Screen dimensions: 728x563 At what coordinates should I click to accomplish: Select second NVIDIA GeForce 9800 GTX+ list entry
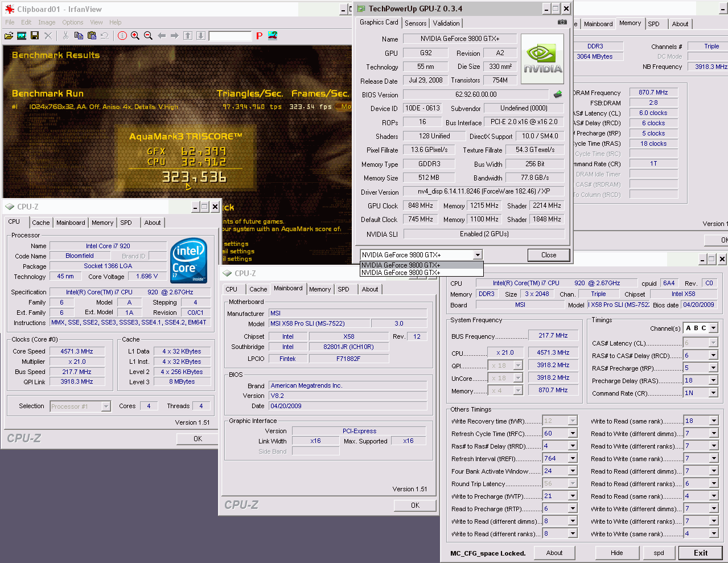[x=422, y=273]
